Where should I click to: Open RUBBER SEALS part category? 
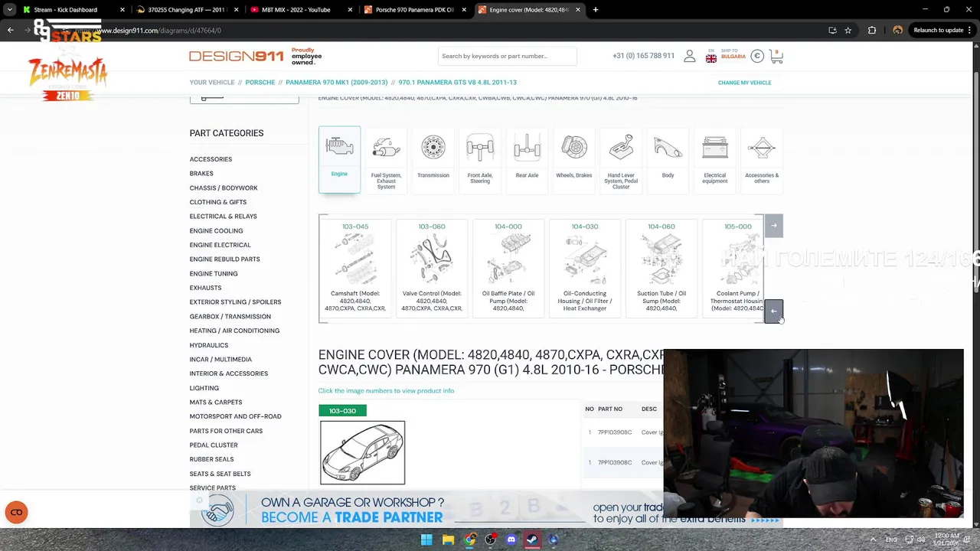point(211,459)
